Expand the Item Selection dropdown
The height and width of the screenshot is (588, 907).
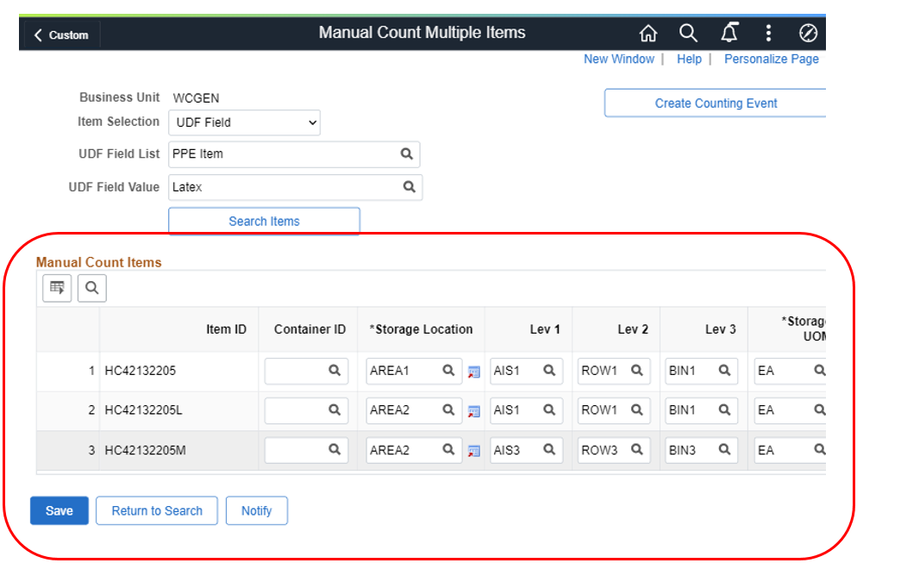pos(244,122)
